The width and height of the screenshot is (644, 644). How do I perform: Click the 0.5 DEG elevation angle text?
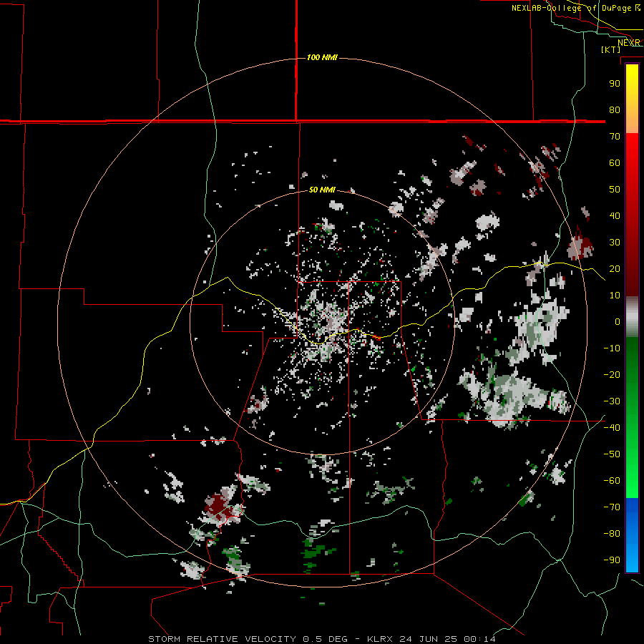(326, 639)
